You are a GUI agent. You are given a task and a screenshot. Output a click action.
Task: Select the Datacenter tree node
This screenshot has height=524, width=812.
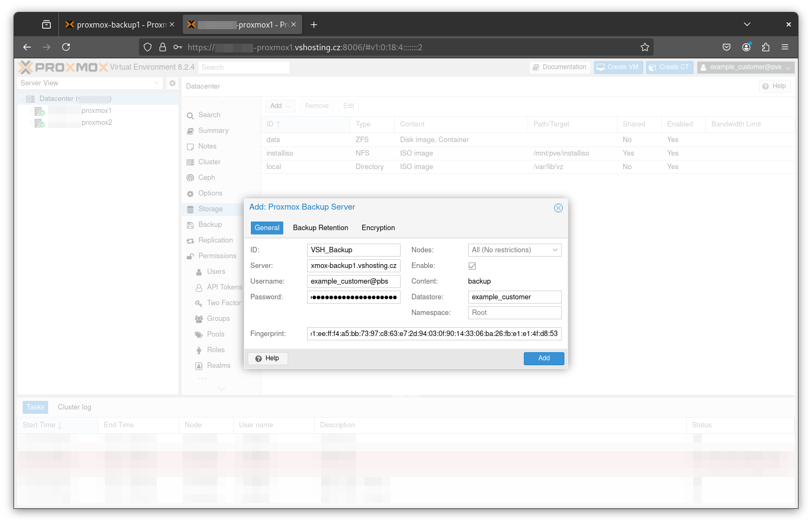97,99
